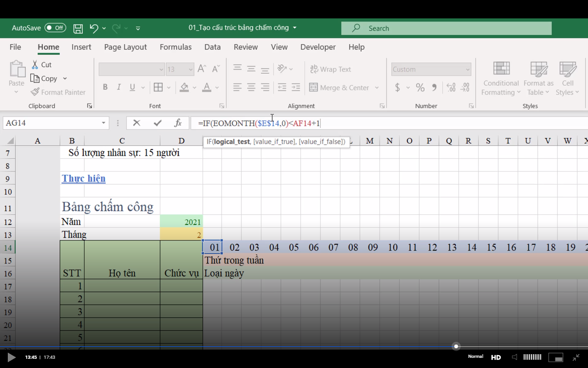The image size is (588, 368).
Task: Click the Redo arrow icon
Action: [116, 28]
